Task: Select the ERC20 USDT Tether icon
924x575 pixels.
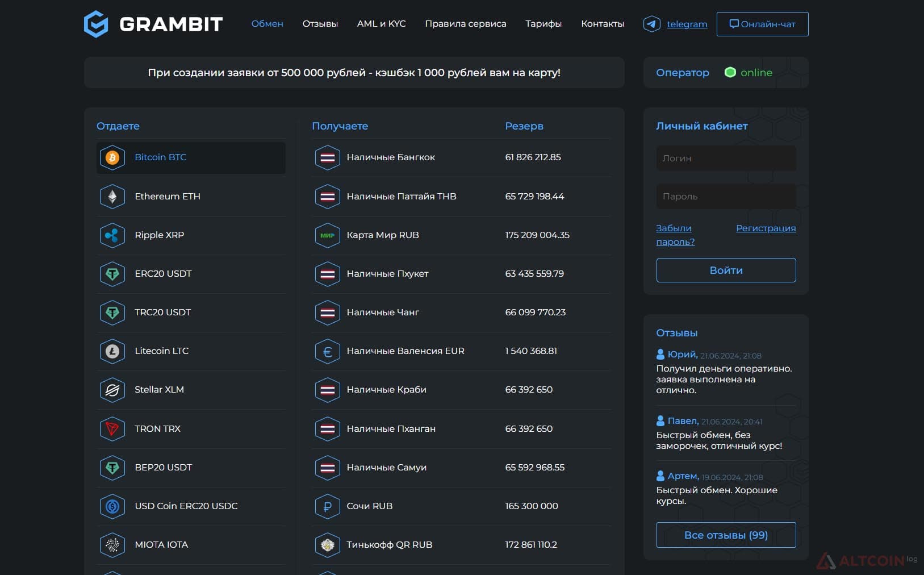Action: click(x=112, y=274)
